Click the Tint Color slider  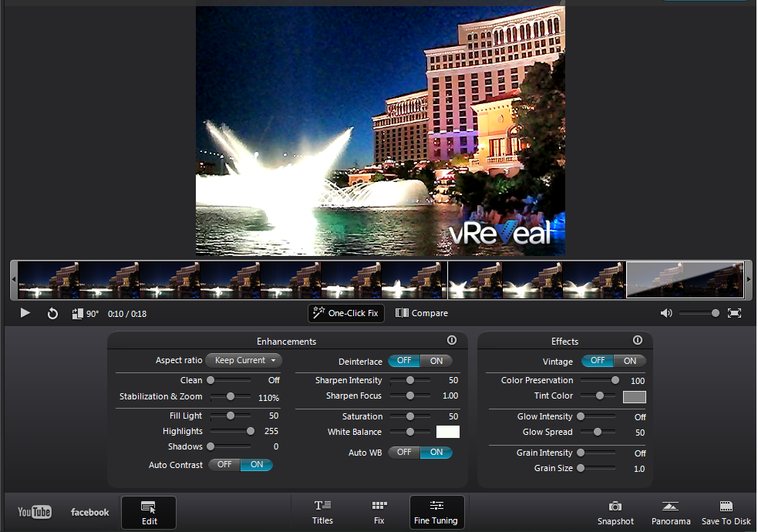click(598, 396)
